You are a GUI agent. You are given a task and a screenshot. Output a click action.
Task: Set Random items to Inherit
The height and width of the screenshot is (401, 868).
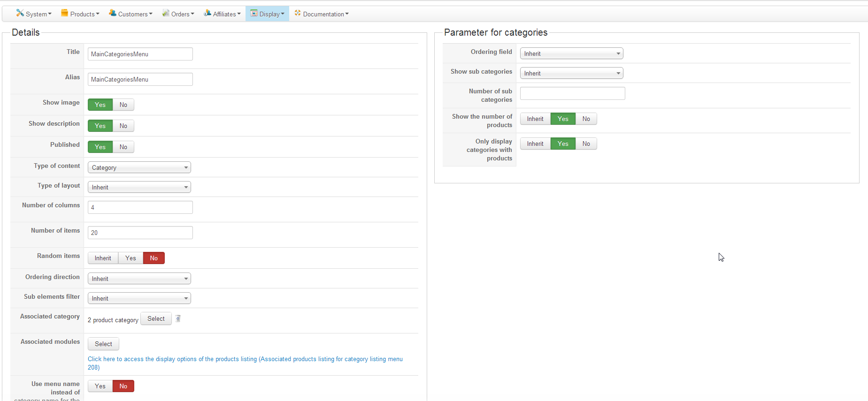pos(103,258)
